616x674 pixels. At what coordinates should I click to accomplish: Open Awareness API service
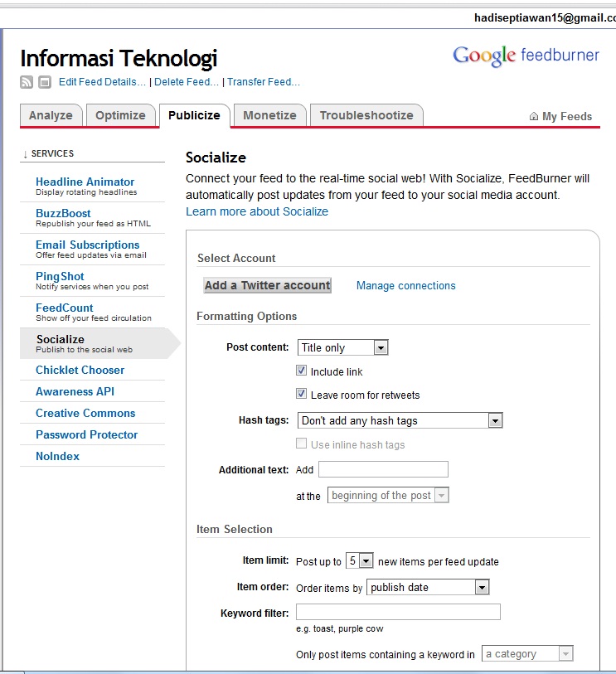(x=75, y=391)
